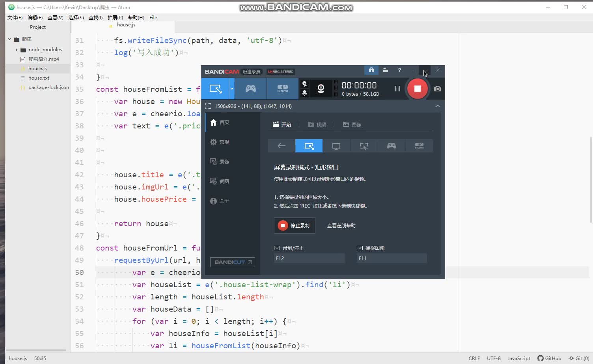
Task: Open Atom 查看(V) menu
Action: point(55,18)
